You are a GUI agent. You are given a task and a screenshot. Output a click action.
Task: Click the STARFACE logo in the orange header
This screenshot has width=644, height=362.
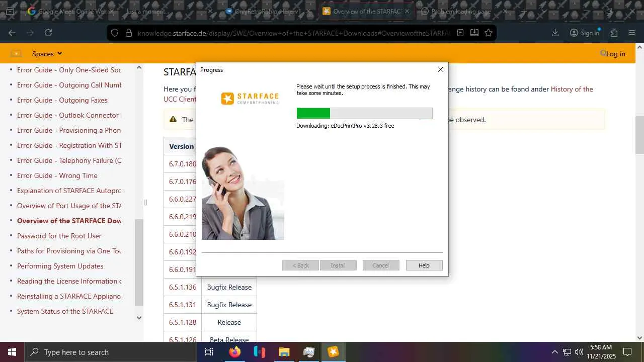[16, 54]
